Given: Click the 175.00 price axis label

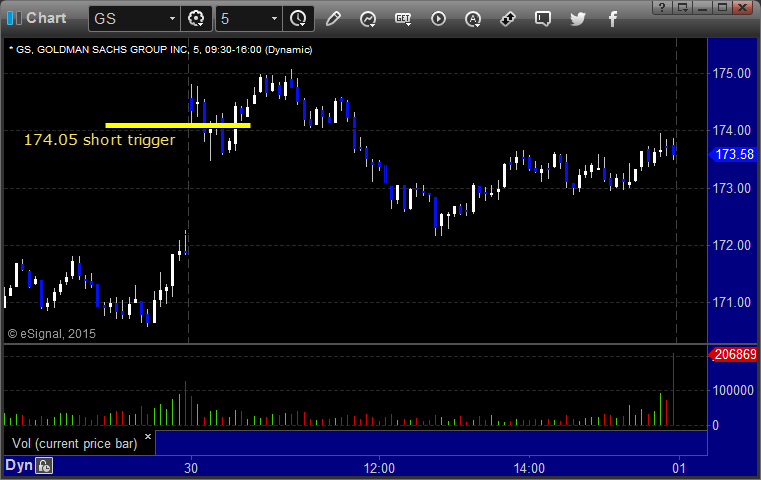Looking at the screenshot, I should [x=732, y=73].
